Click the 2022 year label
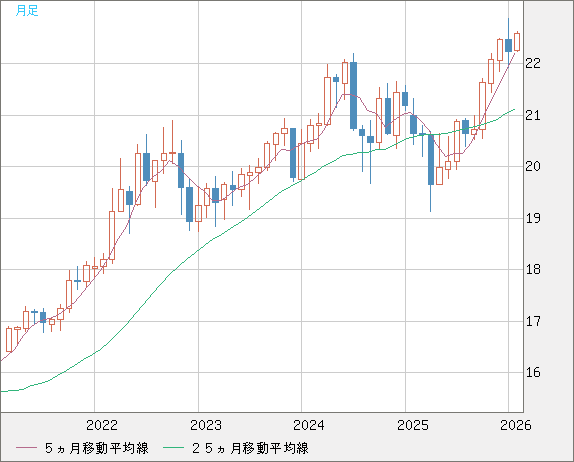574x462 pixels. click(102, 425)
